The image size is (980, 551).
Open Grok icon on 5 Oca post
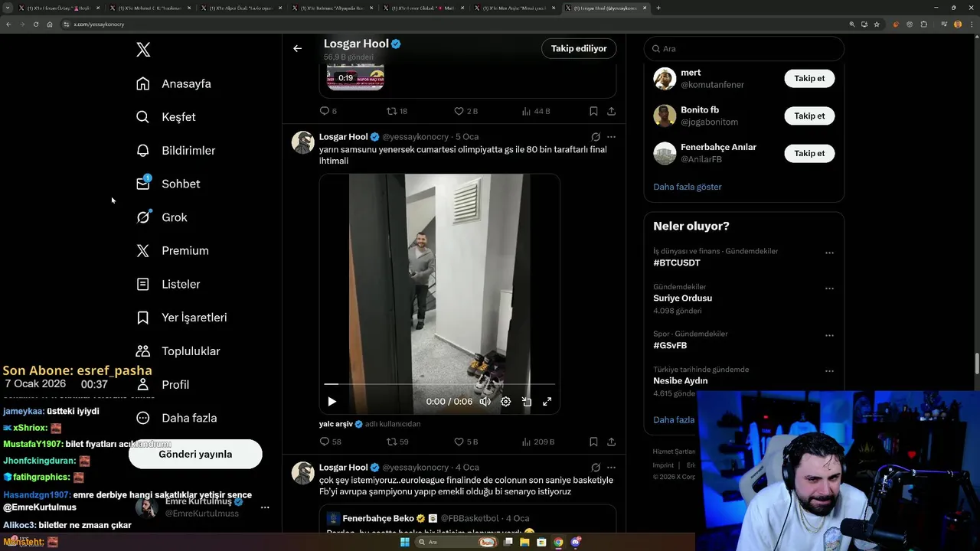coord(596,137)
